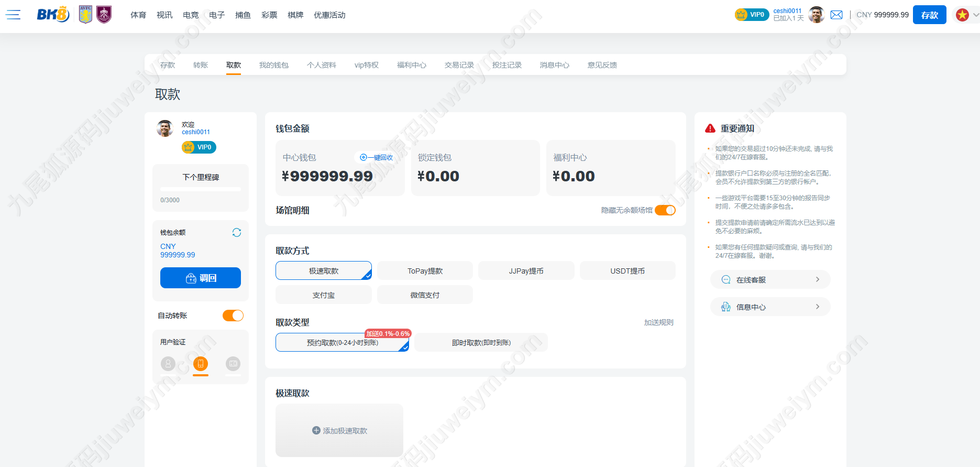Open the mail envelope icon
Screen dimensions: 980x467
click(836, 15)
